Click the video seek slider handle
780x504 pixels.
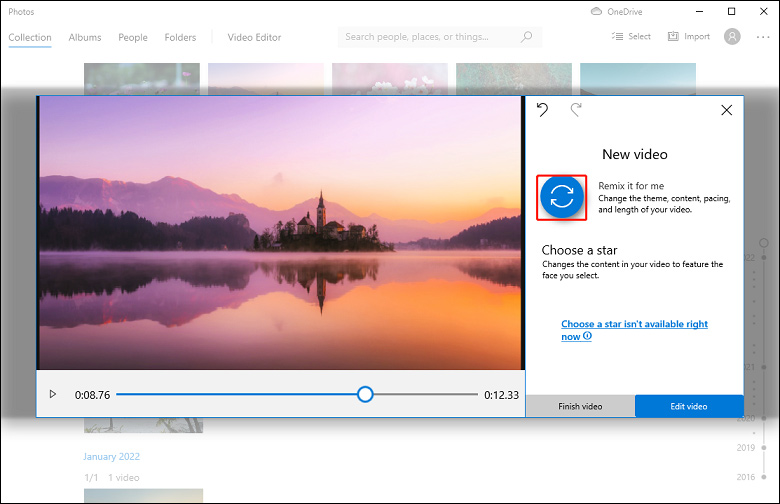pos(365,394)
